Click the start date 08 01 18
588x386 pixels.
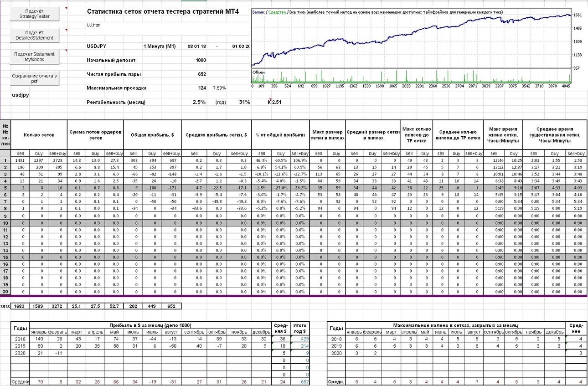[196, 46]
